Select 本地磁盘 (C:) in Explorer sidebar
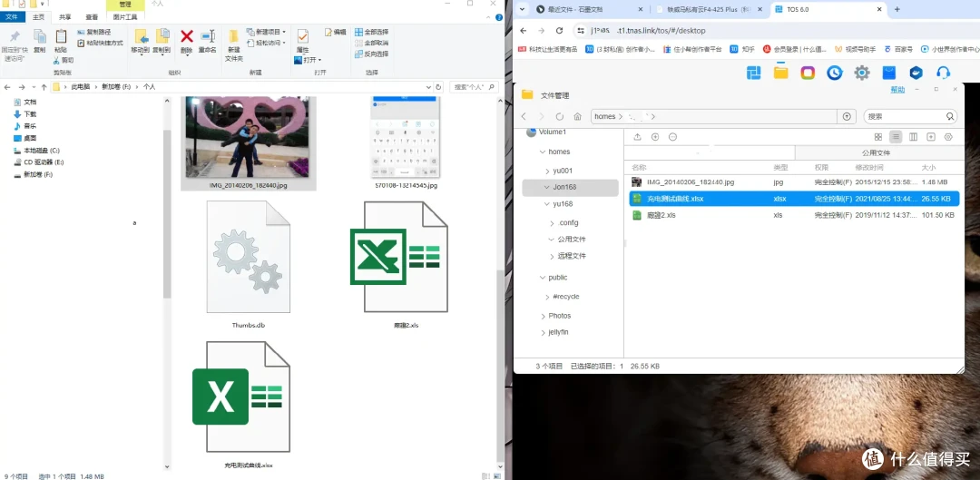The width and height of the screenshot is (980, 480). tap(37, 151)
